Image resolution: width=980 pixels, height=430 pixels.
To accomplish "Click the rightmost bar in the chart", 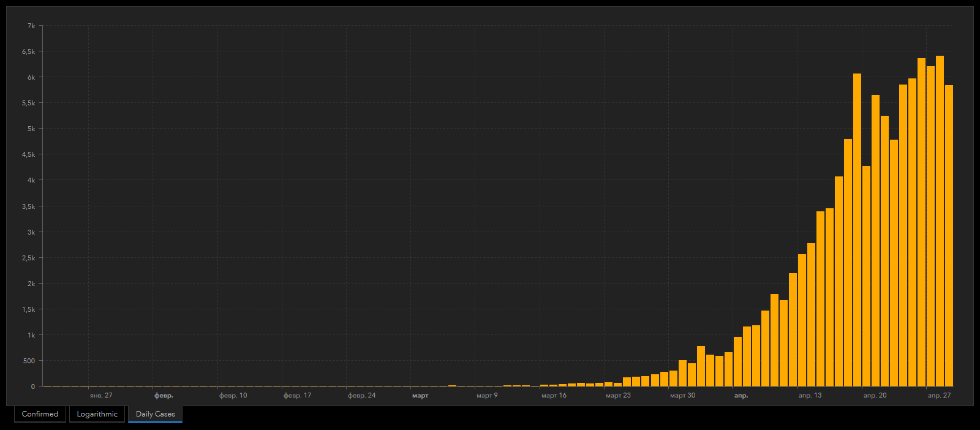I will click(949, 236).
